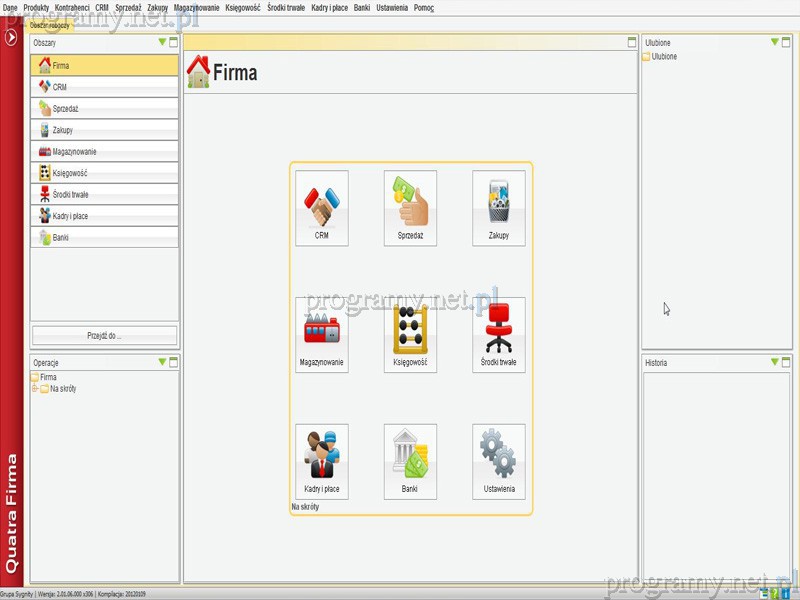Open green arrow dropdown in Ulubione panel
800x600 pixels.
pyautogui.click(x=774, y=42)
